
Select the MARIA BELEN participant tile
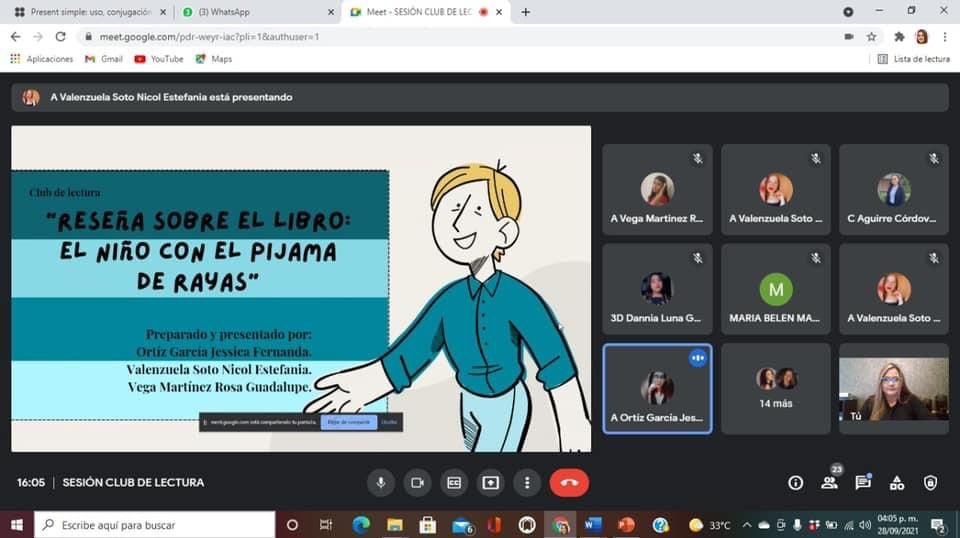pos(776,290)
